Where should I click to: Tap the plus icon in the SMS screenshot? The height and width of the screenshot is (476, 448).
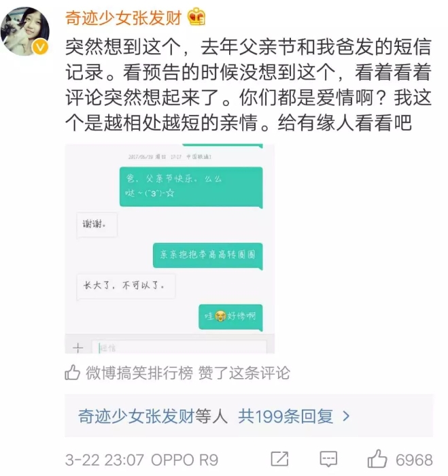(78, 347)
